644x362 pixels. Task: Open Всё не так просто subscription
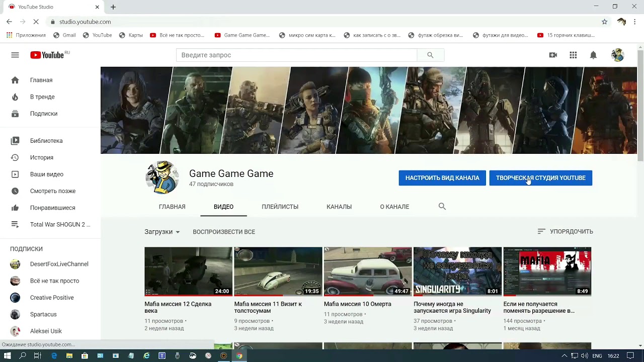pyautogui.click(x=50, y=281)
